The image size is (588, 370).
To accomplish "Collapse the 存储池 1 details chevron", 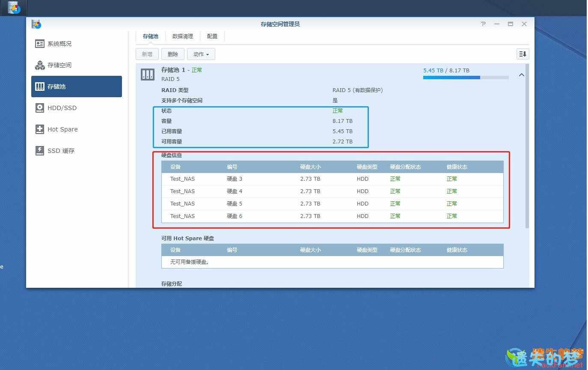I will pyautogui.click(x=521, y=75).
